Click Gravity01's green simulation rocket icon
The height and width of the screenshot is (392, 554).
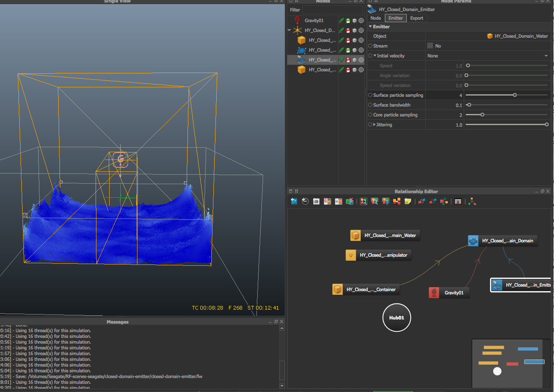[x=341, y=21]
